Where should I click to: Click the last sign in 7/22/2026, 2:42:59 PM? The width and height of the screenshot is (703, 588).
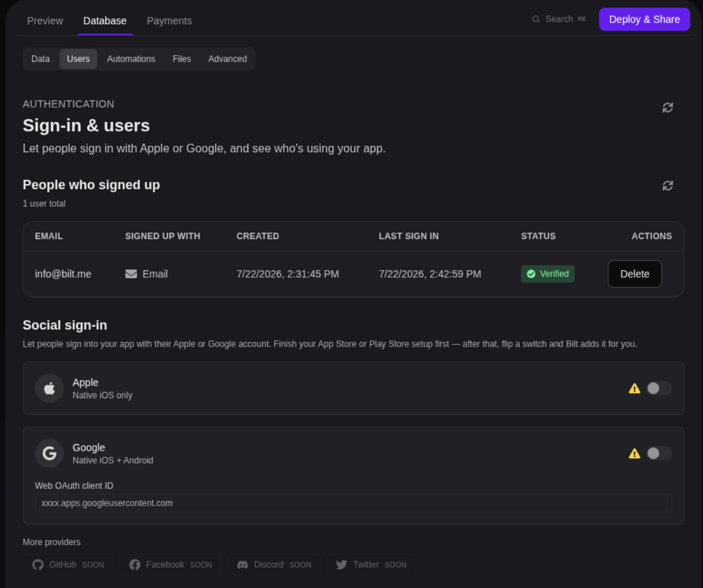[x=430, y=274]
